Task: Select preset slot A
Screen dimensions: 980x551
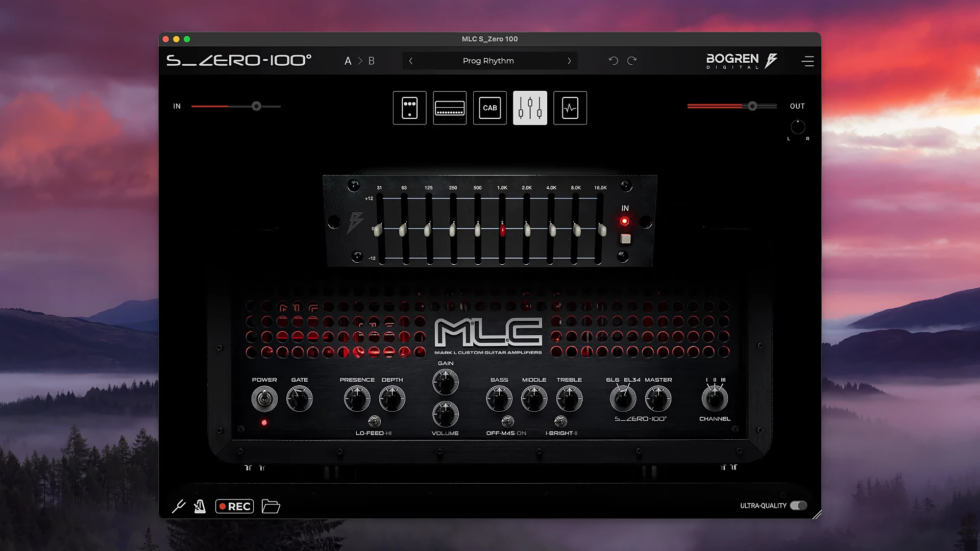Action: point(348,60)
